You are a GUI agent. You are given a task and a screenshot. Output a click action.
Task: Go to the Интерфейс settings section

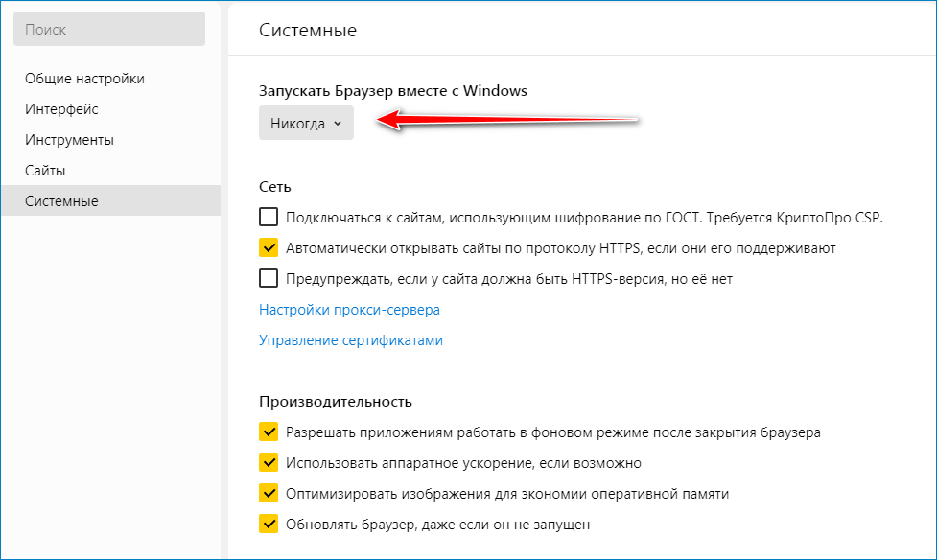pos(61,109)
